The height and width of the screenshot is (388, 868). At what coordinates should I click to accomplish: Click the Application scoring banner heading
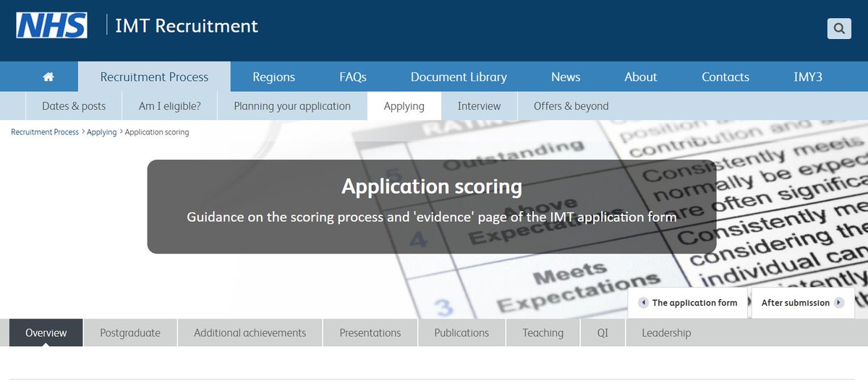(432, 186)
